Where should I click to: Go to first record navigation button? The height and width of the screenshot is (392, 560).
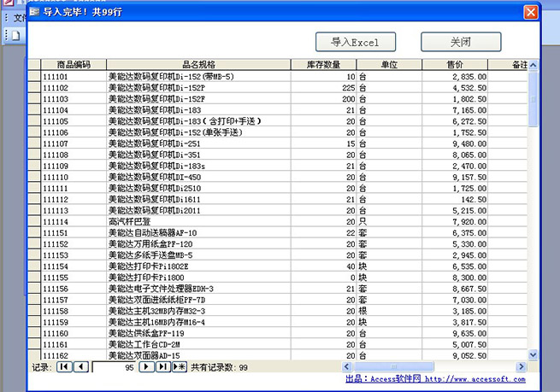[x=64, y=366]
